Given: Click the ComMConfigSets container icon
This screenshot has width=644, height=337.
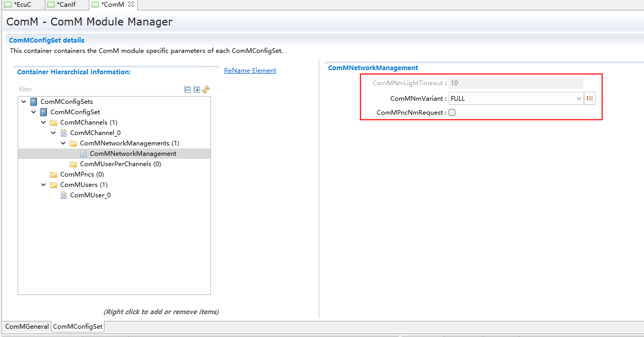Looking at the screenshot, I should (x=34, y=102).
